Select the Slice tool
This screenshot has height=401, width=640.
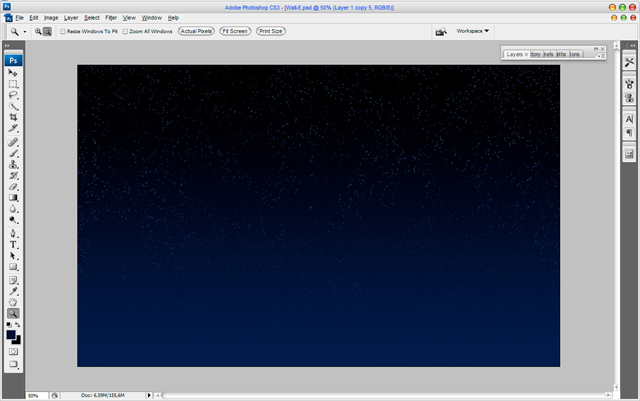pos(13,128)
